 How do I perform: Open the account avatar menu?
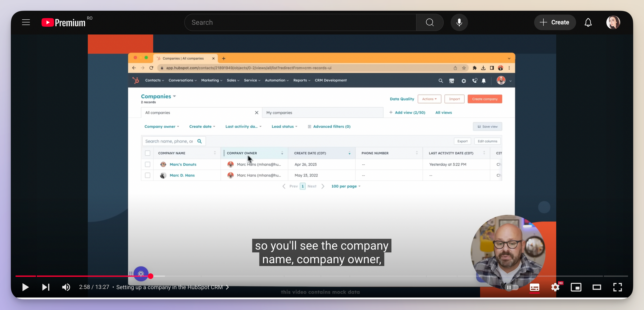point(613,22)
